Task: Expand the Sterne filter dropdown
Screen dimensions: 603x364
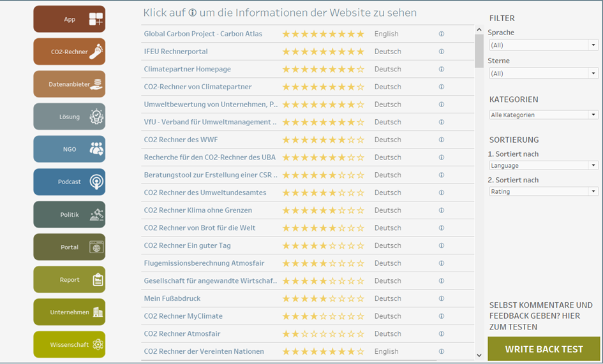Action: tap(543, 73)
